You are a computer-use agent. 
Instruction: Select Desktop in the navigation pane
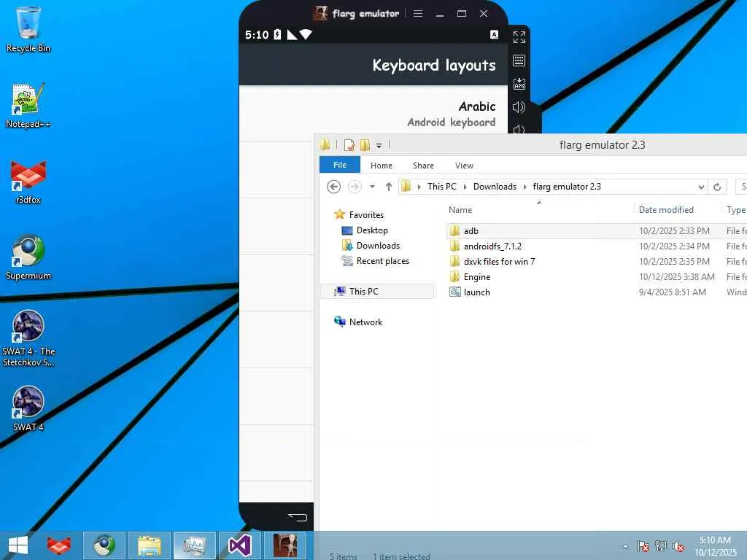tap(372, 230)
